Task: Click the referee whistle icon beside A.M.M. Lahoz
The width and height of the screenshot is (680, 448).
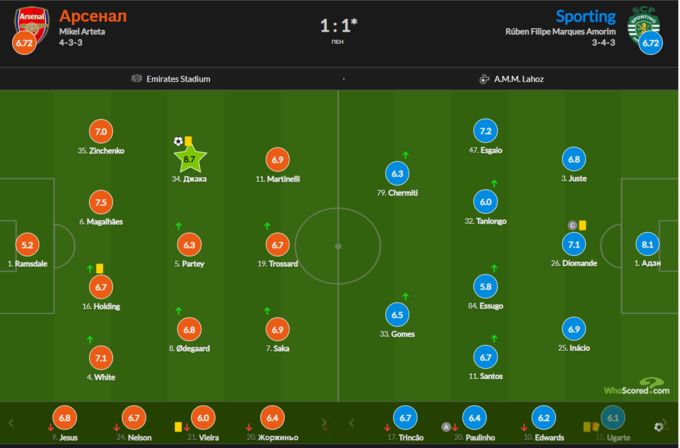Action: (x=484, y=79)
